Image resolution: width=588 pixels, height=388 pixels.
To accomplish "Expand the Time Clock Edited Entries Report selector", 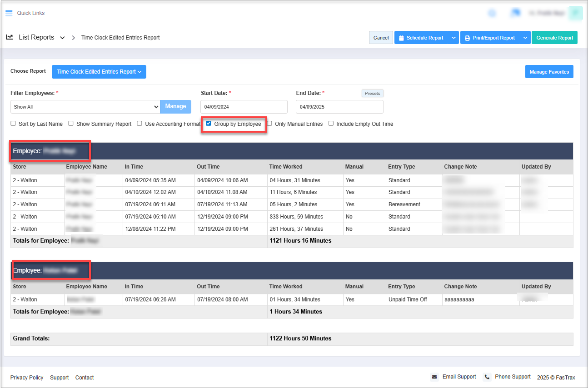I will [x=99, y=72].
